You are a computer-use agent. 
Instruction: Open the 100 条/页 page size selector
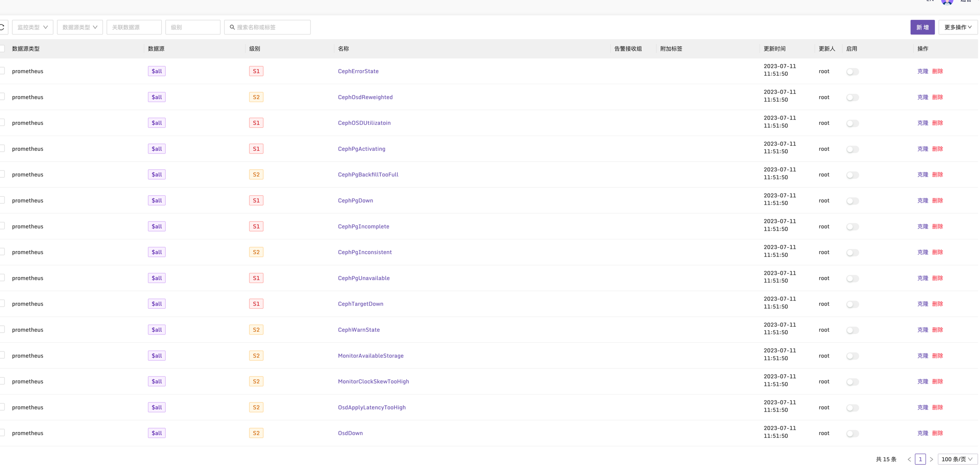tap(957, 459)
